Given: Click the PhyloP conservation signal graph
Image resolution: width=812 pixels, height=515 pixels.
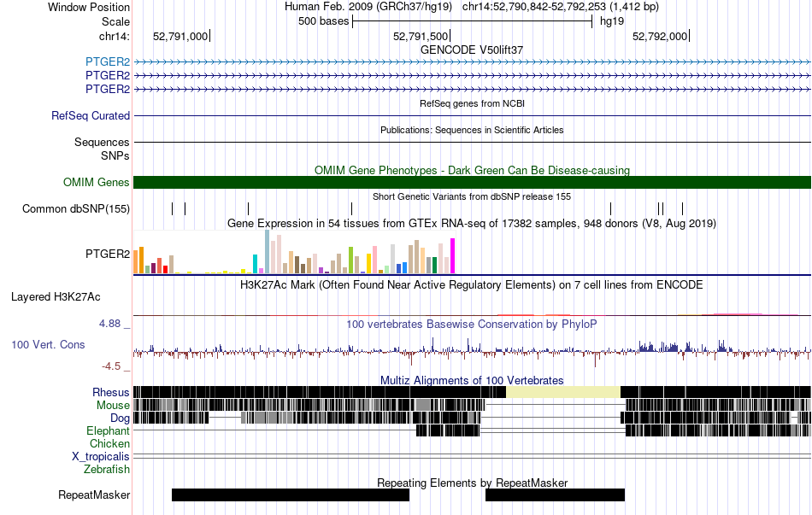Looking at the screenshot, I should [473, 351].
